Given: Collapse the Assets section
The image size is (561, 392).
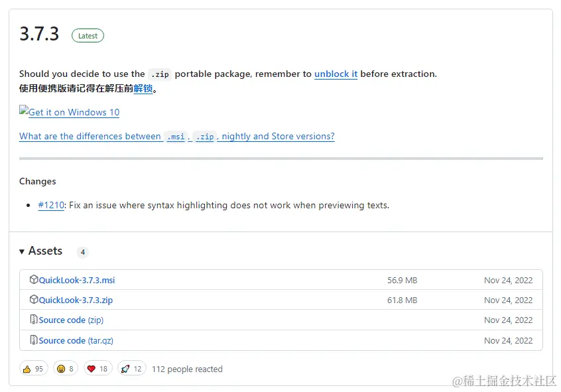Looking at the screenshot, I should tap(23, 251).
